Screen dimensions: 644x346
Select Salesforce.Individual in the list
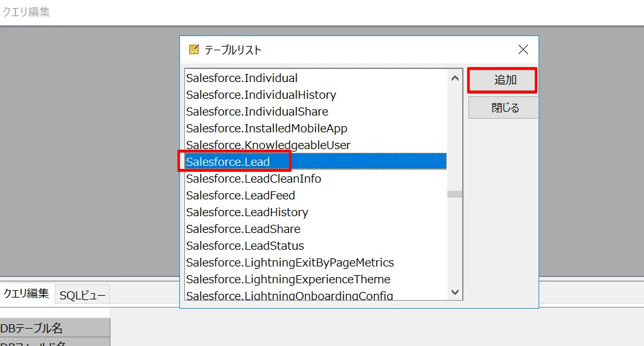point(242,78)
